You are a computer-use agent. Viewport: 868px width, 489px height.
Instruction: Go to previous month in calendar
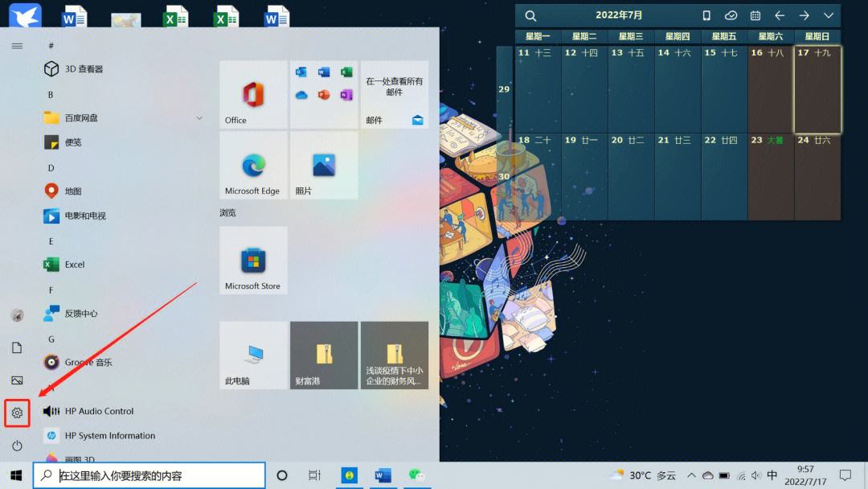[780, 15]
